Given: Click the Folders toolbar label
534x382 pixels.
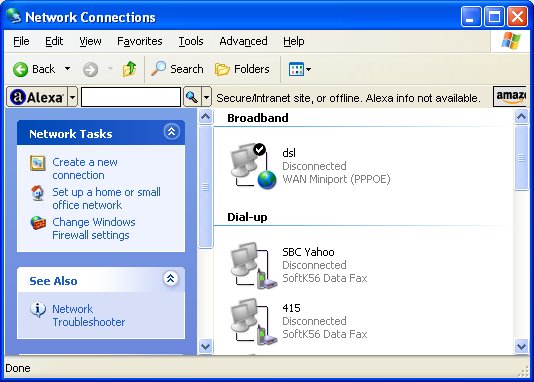Looking at the screenshot, I should point(252,69).
